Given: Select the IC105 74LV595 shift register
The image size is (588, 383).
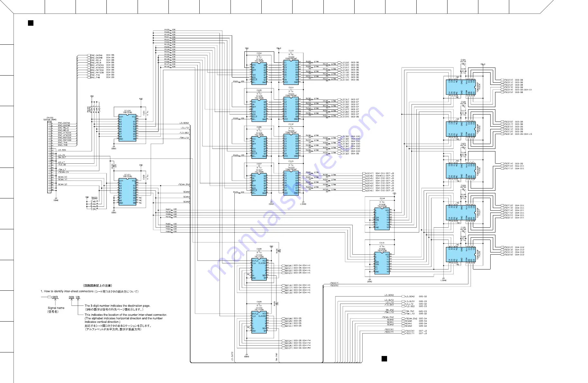Looking at the screenshot, I should click(x=259, y=110).
